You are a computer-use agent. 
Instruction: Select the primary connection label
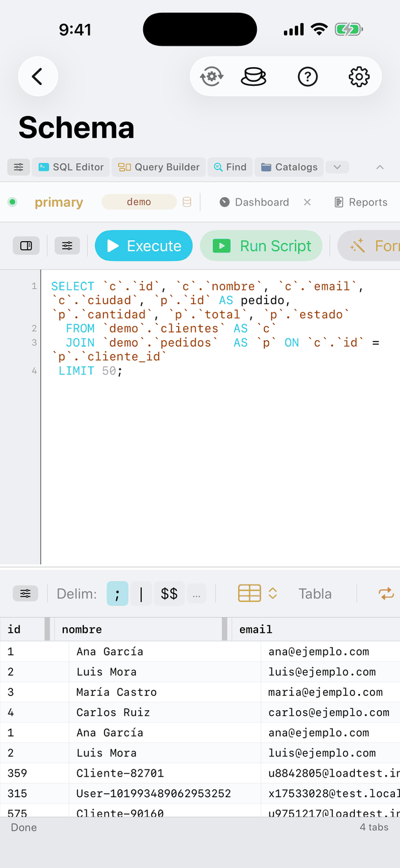coord(59,202)
